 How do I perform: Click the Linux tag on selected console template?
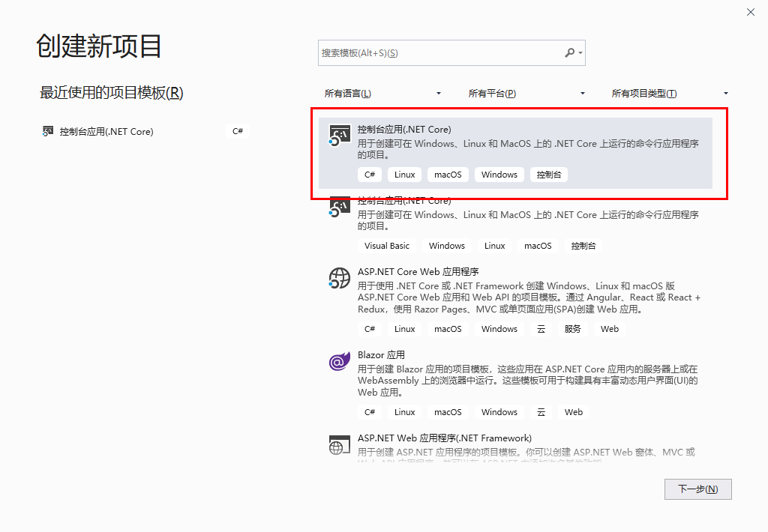[404, 175]
